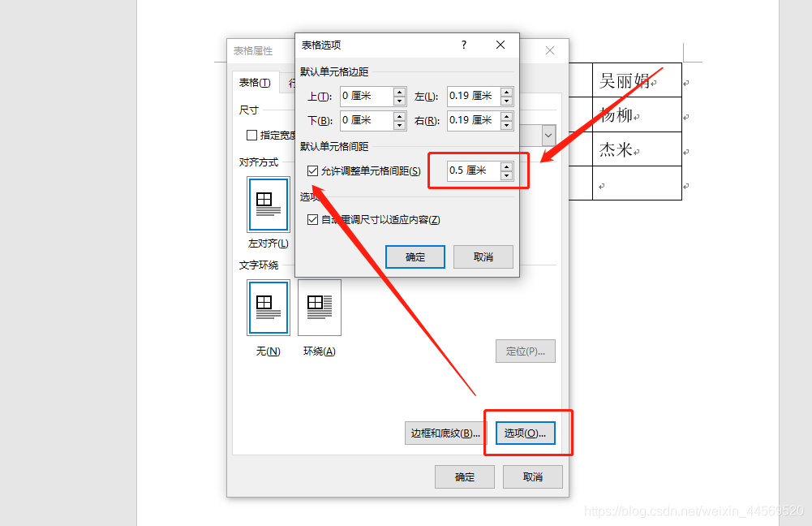
Task: Click the left margin 0.19 厘米 field
Action: point(475,96)
